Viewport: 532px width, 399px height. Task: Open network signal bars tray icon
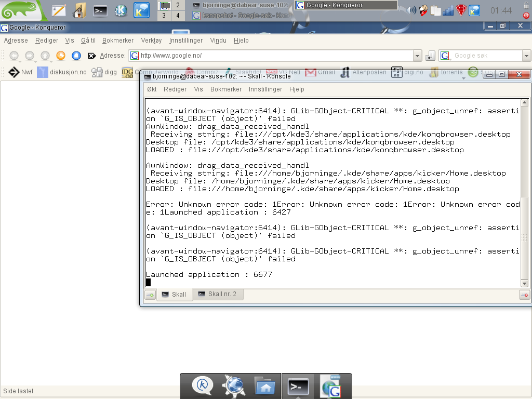click(448, 10)
